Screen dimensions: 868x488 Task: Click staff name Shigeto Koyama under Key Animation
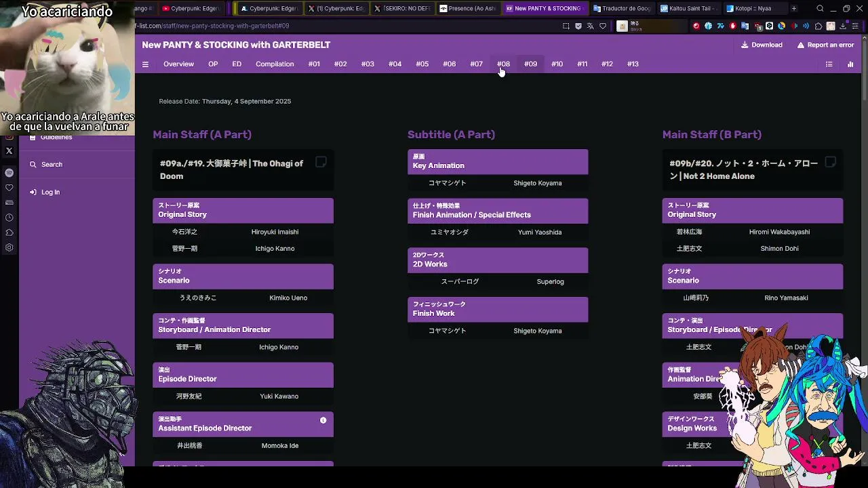[x=538, y=183]
